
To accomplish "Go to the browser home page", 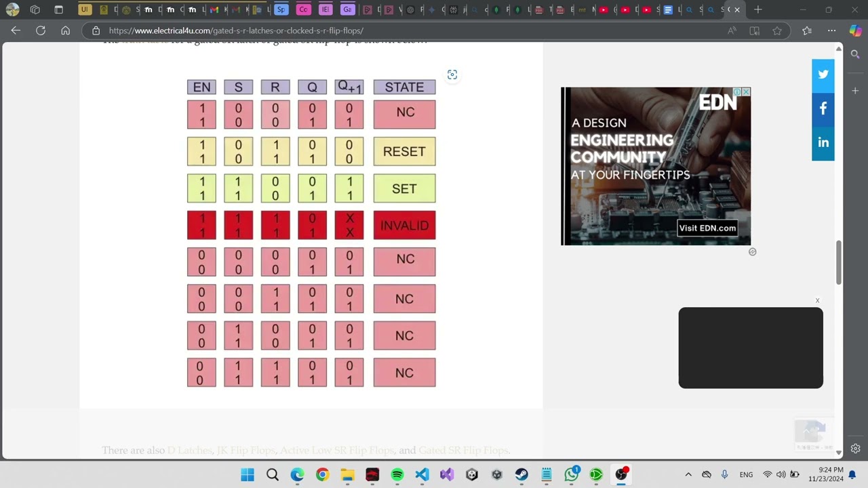I will (65, 30).
